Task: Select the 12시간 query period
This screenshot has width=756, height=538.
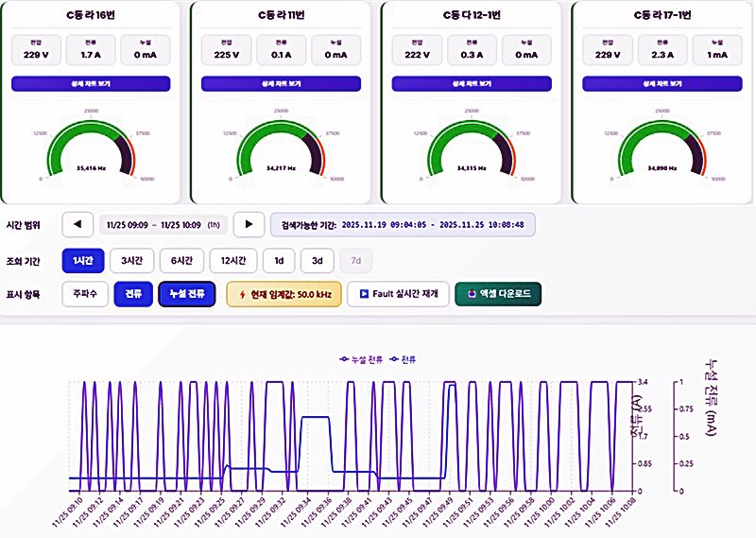Action: [232, 260]
